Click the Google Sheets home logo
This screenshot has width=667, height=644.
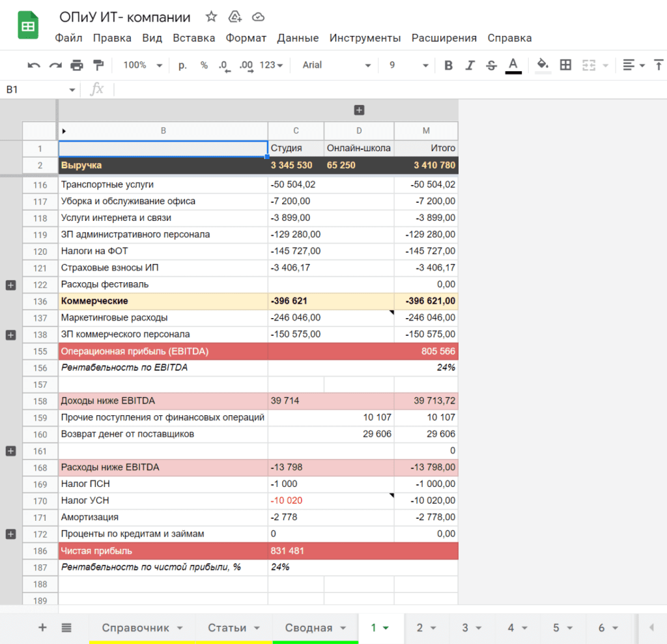pyautogui.click(x=28, y=27)
